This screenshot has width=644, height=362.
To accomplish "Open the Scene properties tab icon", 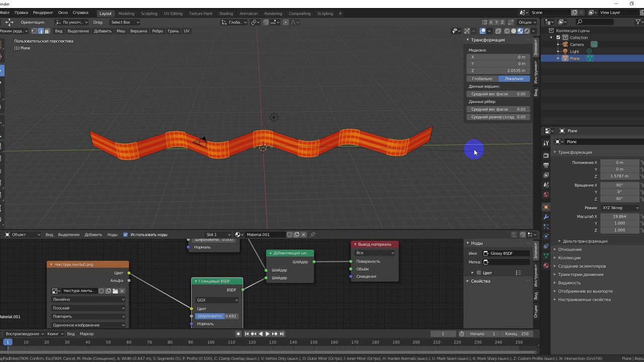I will click(x=546, y=185).
